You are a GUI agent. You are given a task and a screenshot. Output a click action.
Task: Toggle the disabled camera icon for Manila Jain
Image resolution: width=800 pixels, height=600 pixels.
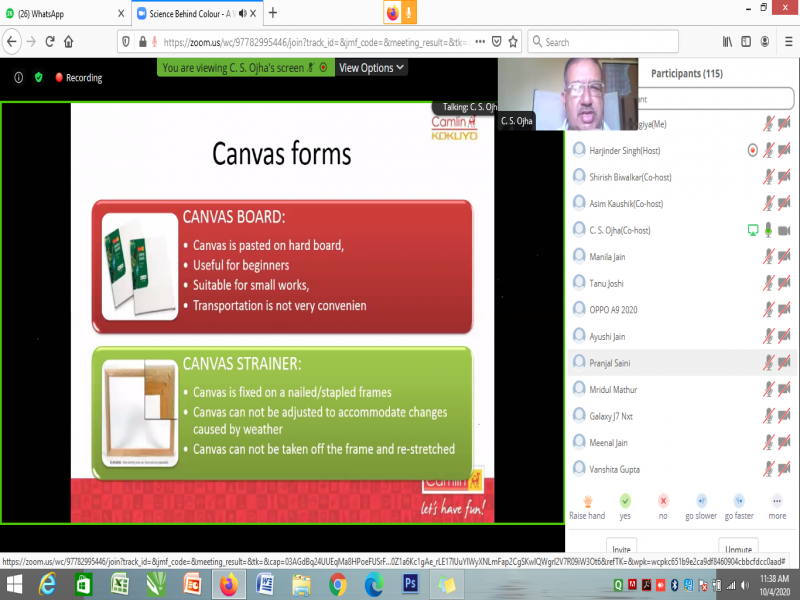tap(784, 257)
